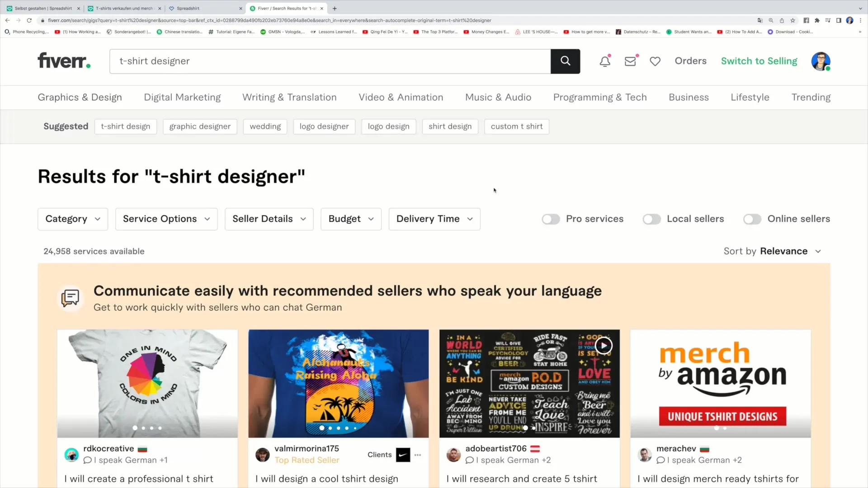The width and height of the screenshot is (868, 488).
Task: Open the Chrome extensions puzzle icon
Action: [817, 20]
